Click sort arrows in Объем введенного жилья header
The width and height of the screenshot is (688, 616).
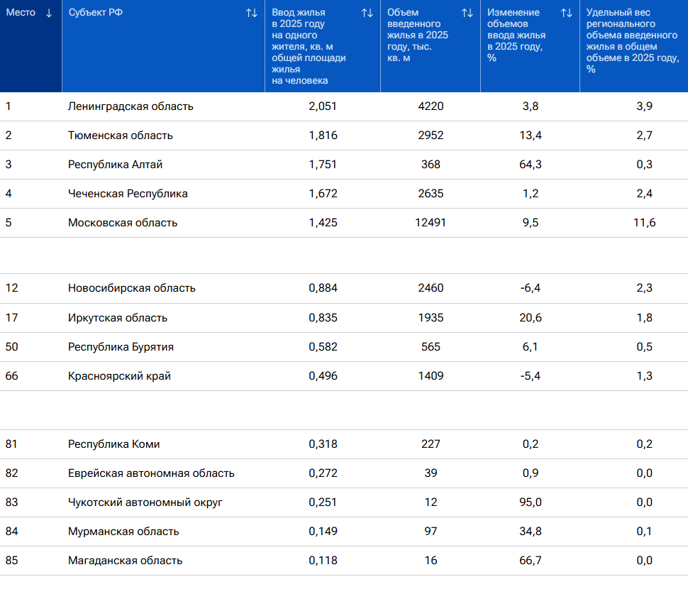(467, 13)
